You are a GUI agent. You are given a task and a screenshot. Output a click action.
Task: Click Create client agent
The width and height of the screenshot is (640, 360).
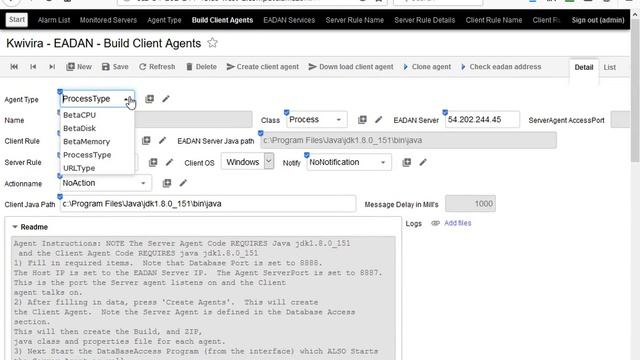(x=263, y=67)
